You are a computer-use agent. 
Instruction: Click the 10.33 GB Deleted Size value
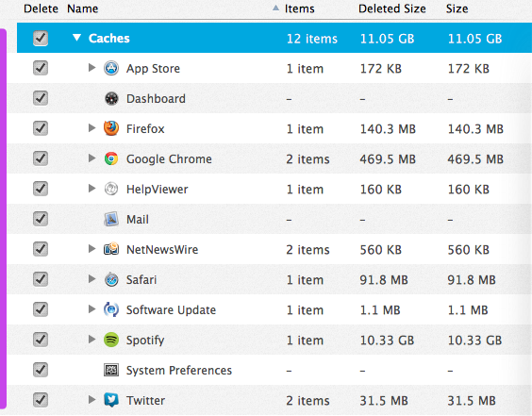pos(387,341)
